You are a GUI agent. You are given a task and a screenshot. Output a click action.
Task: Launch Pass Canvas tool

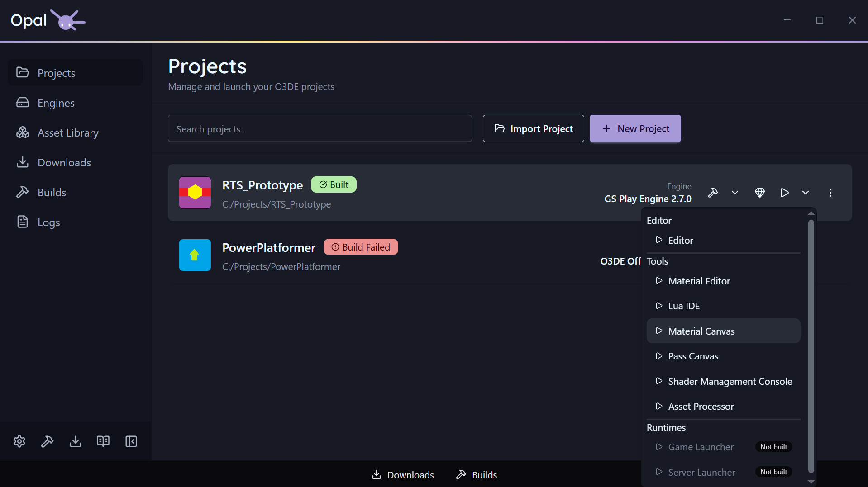(724, 356)
